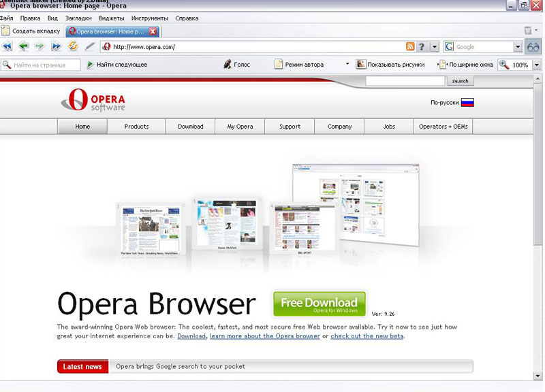545x392 pixels.
Task: Click the green Free Download button
Action: [320, 304]
